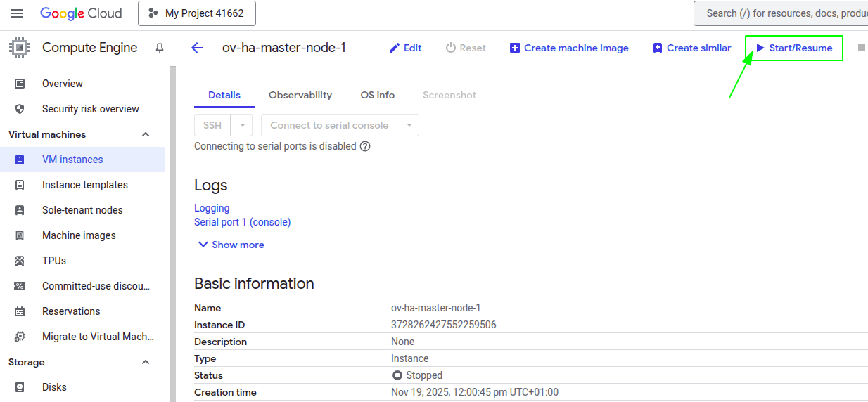Click the instance name value ov-ha-master-node-1
Screen dimensions: 868x402
click(x=436, y=308)
